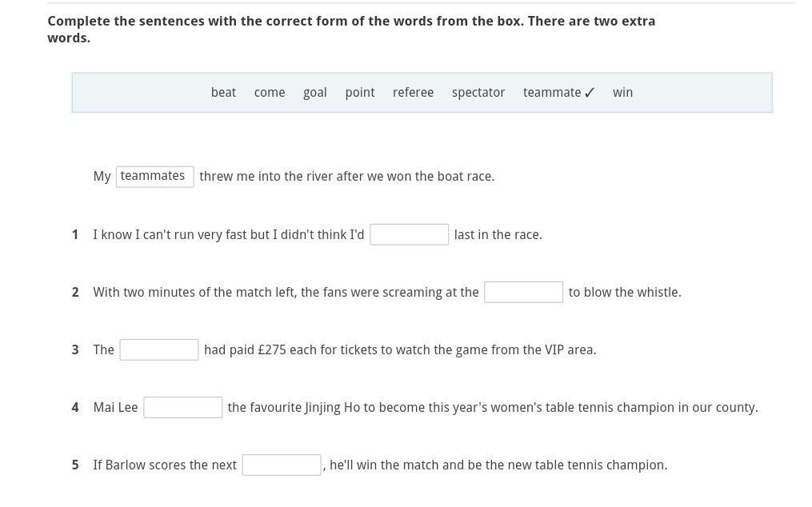Click the blank after 'scores the next'
The width and height of the screenshot is (812, 507).
coord(282,465)
